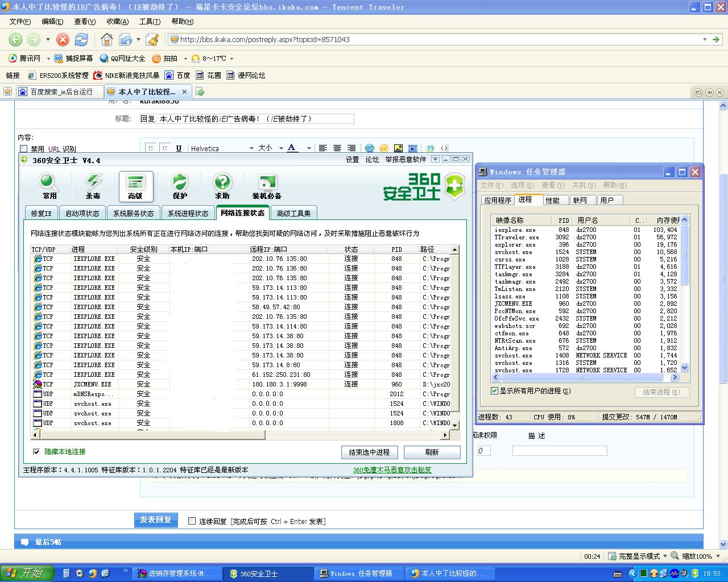Image resolution: width=728 pixels, height=582 pixels.
Task: Enable the 连续回复 checkbox
Action: coord(192,521)
